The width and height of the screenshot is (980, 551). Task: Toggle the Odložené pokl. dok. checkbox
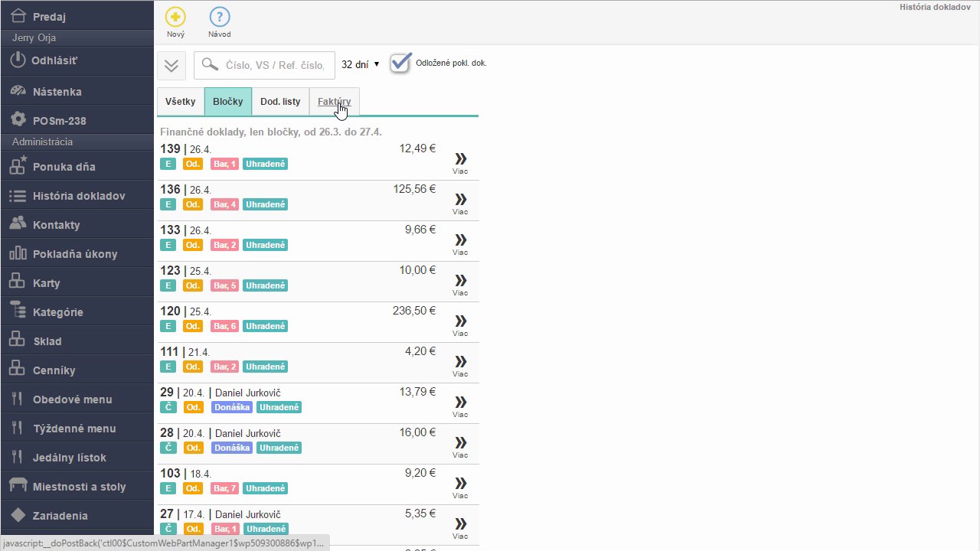point(400,64)
